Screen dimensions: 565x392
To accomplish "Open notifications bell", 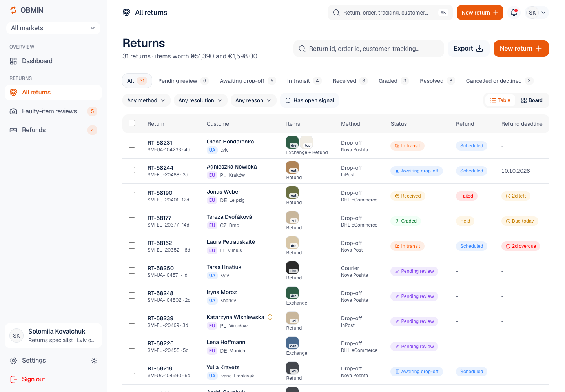I will 514,13.
